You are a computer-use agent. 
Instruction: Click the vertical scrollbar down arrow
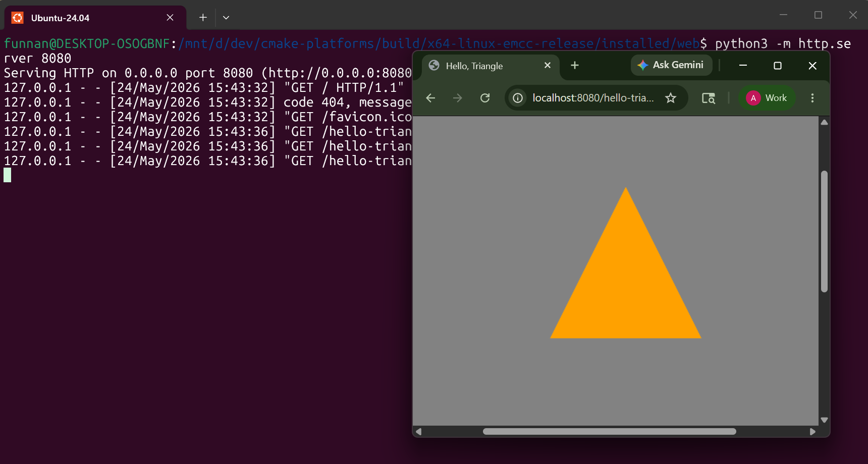[824, 420]
